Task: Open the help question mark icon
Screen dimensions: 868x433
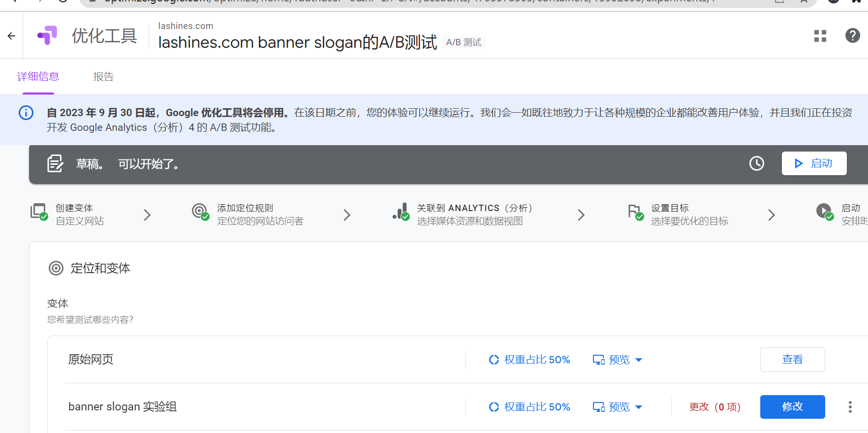Action: coord(853,35)
